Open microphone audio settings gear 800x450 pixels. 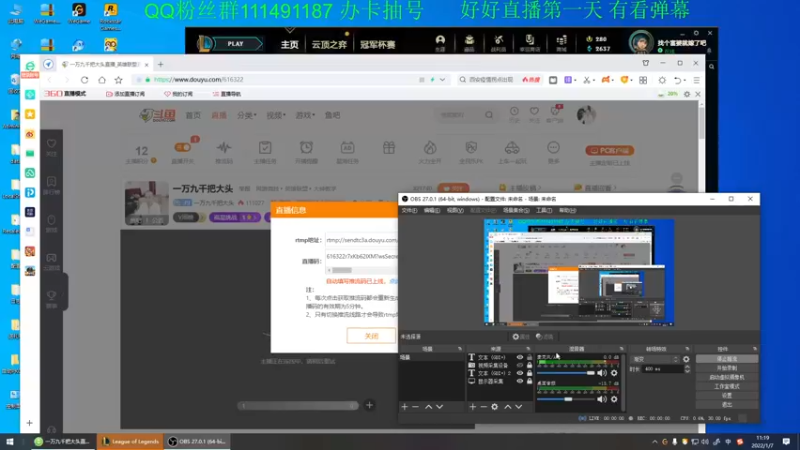click(x=614, y=373)
